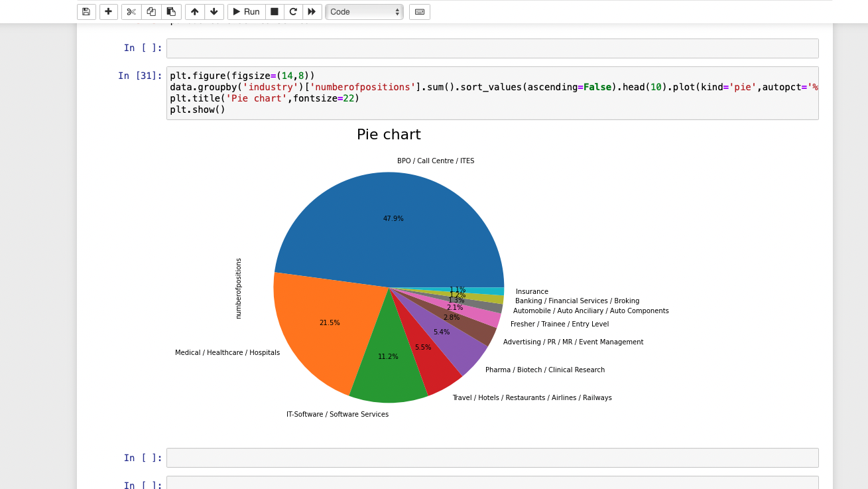Select the empty cell below the pie chart

coord(492,458)
